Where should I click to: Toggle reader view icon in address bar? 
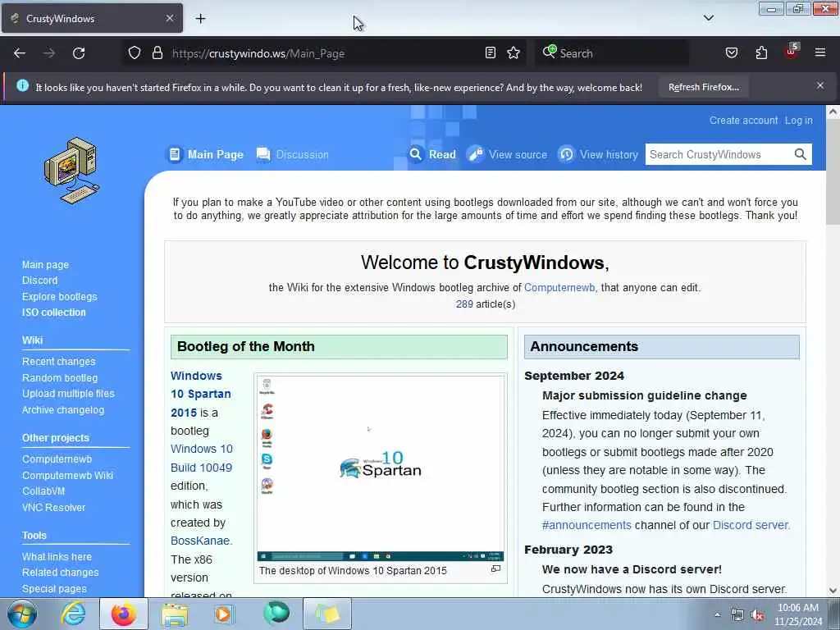pos(491,52)
